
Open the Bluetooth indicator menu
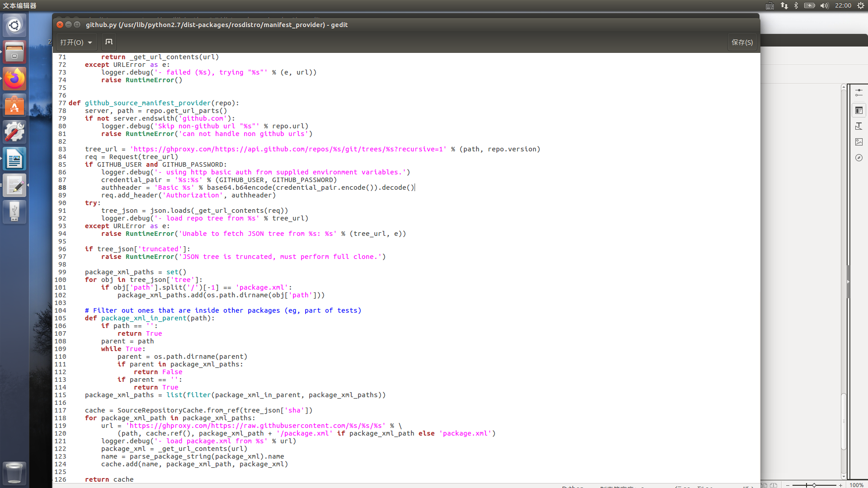coord(796,5)
